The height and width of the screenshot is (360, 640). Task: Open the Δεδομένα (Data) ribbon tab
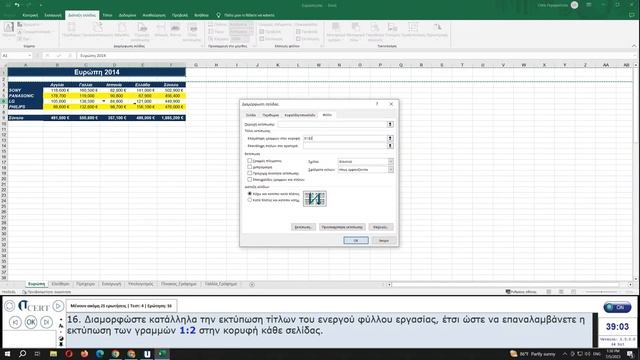127,15
